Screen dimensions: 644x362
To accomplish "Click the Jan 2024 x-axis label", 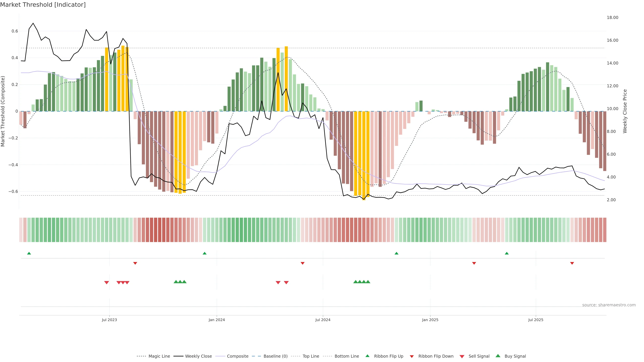I will pyautogui.click(x=217, y=320).
